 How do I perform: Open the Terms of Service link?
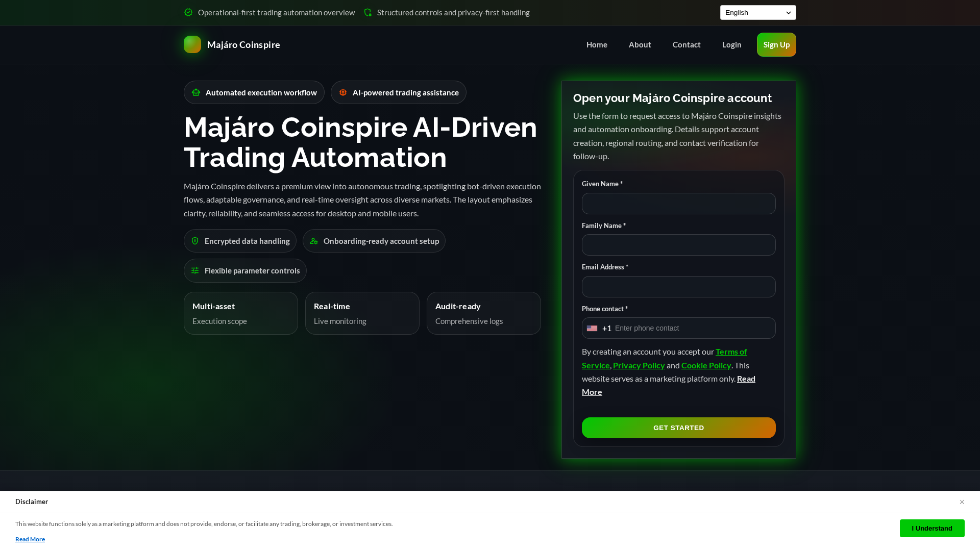coord(731,352)
